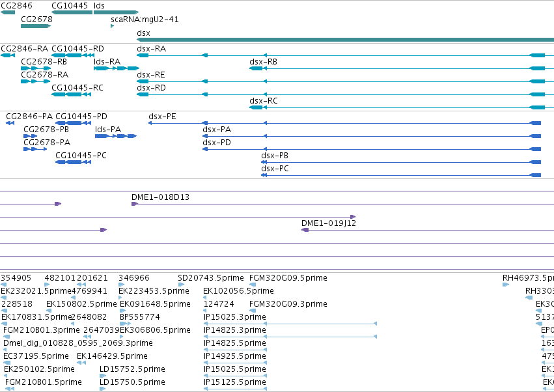Screen dimensions: 554x392
Task: Click the dsx-PC protein label
Action: point(275,169)
